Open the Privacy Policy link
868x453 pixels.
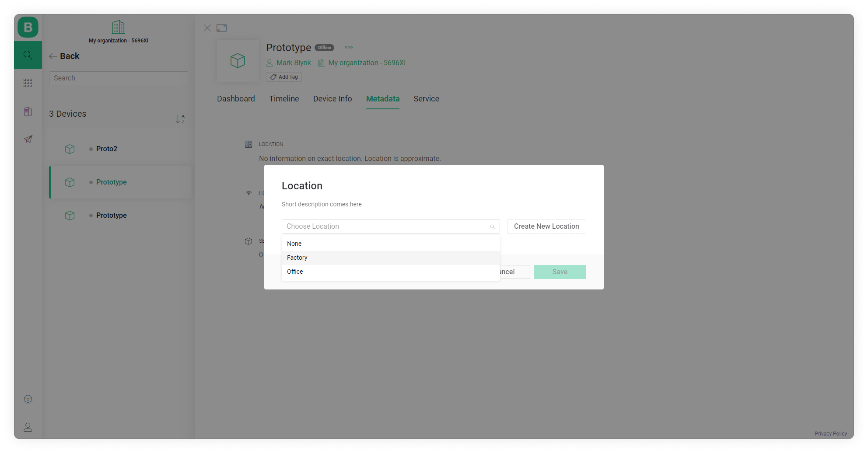pyautogui.click(x=830, y=434)
